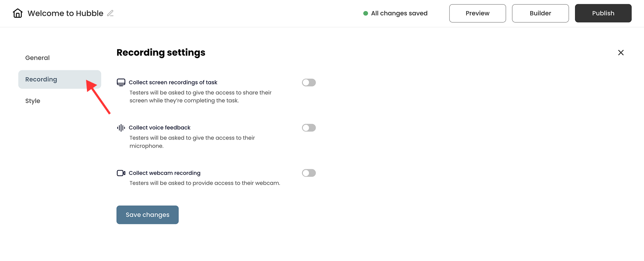Viewport: 644px width, 261px height.
Task: Click the home icon in the header
Action: [x=17, y=13]
